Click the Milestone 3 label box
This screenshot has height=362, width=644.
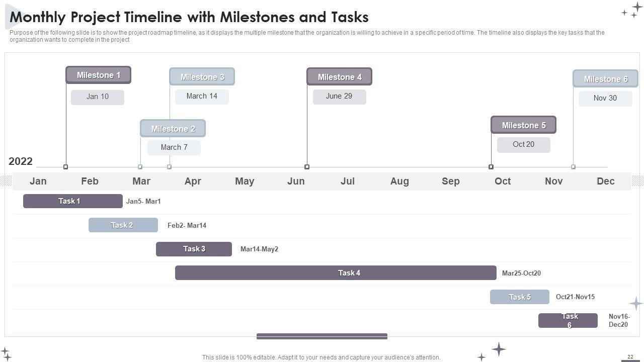[202, 77]
